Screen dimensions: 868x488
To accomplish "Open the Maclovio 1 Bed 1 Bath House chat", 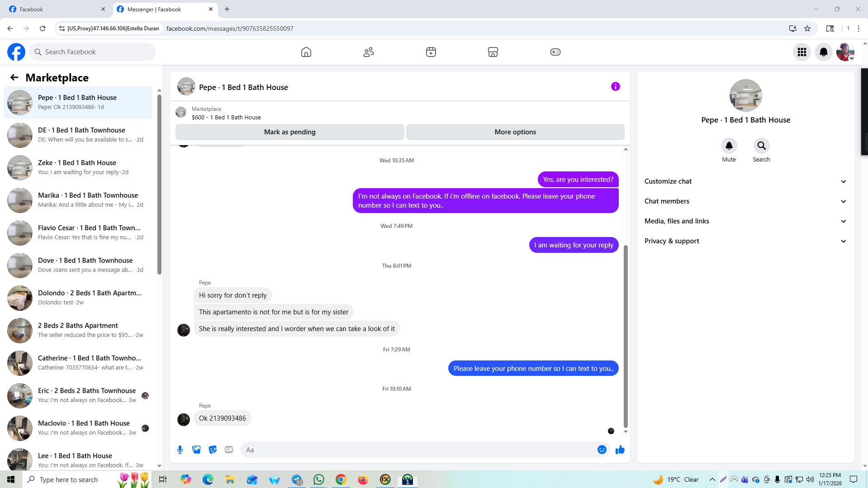I will point(78,428).
